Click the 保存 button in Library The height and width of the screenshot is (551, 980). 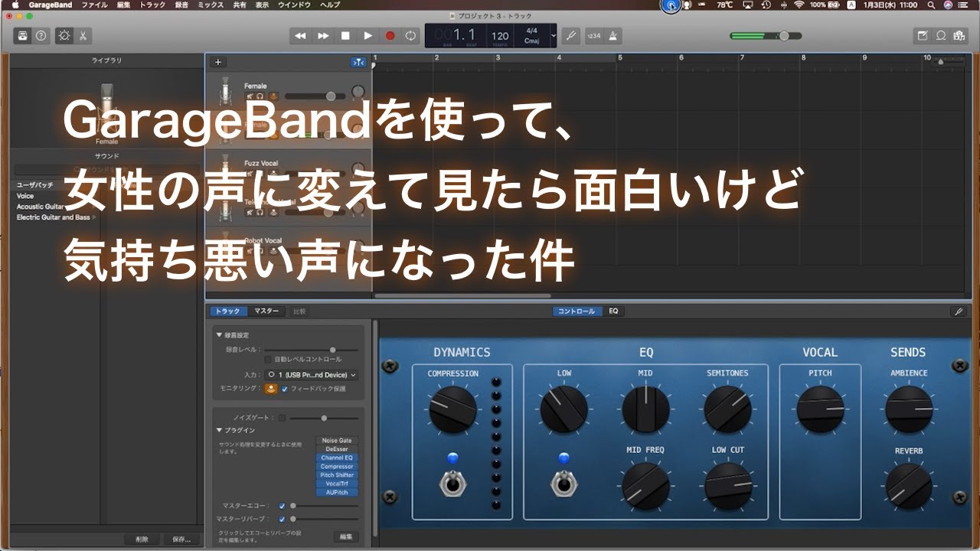181,540
